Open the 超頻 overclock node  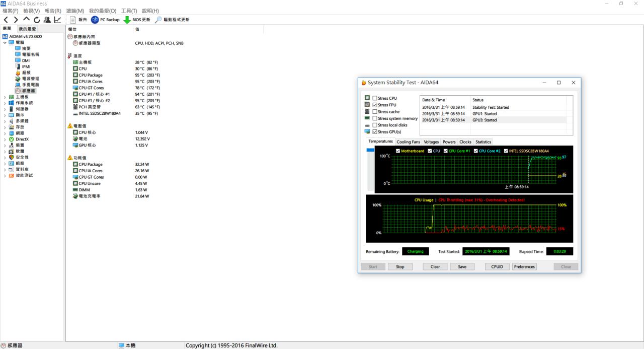(x=23, y=73)
